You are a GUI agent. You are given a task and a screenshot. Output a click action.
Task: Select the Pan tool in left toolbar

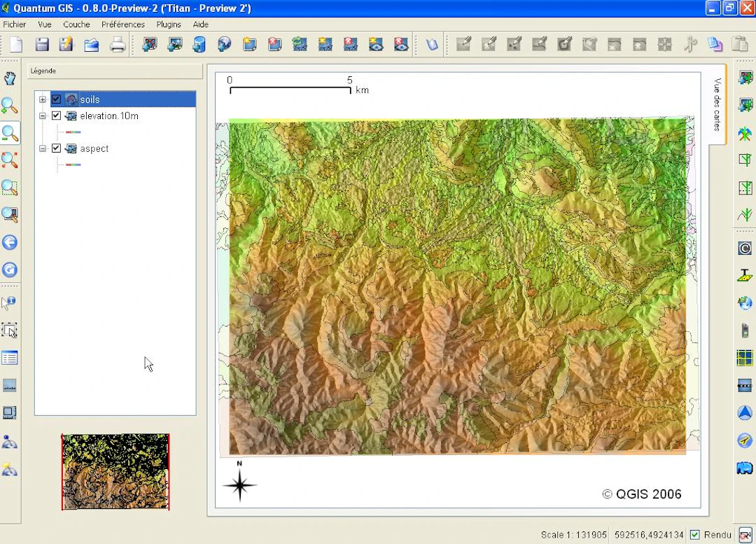pos(10,78)
